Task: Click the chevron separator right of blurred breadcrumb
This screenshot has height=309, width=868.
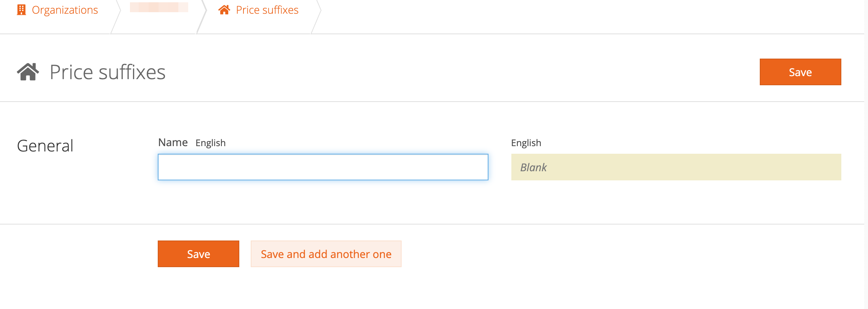Action: point(202,17)
